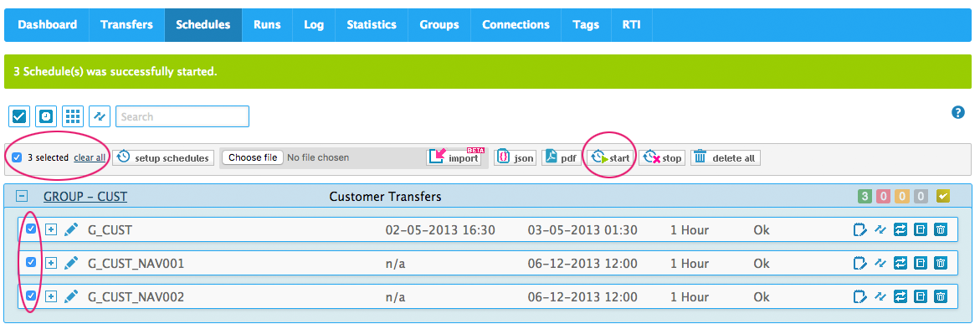
Task: Open notes icon in G_CUST row
Action: click(x=860, y=229)
